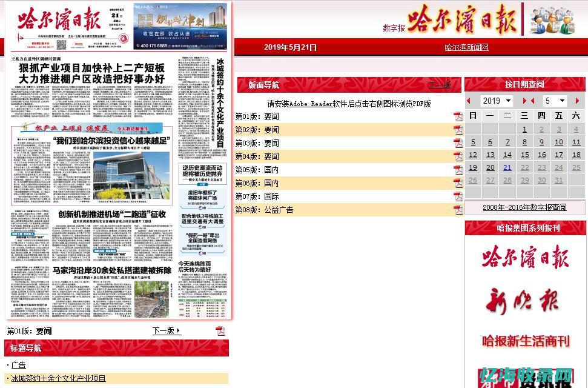Open the PDF icon for 第05版 国内
Image resolution: width=588 pixels, height=388 pixels.
(x=459, y=170)
